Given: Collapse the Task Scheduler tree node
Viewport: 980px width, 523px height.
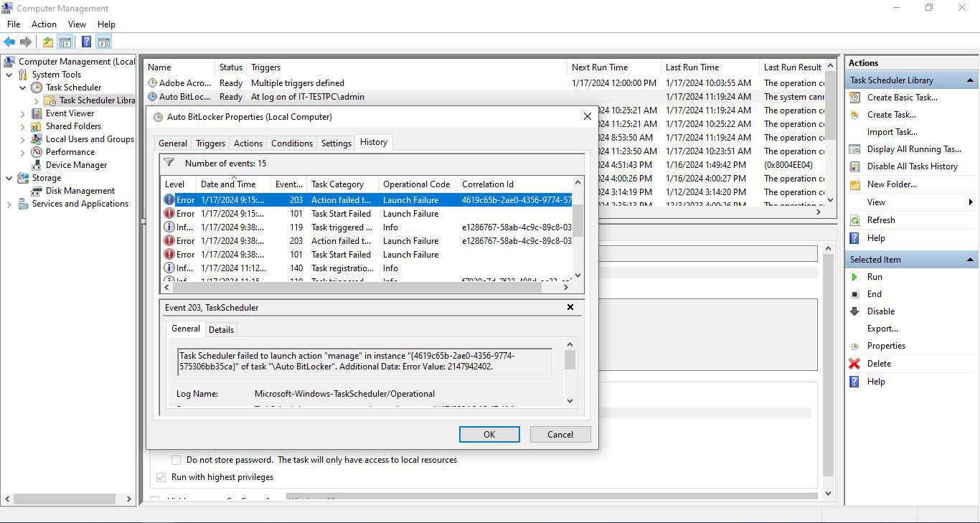Looking at the screenshot, I should point(22,88).
